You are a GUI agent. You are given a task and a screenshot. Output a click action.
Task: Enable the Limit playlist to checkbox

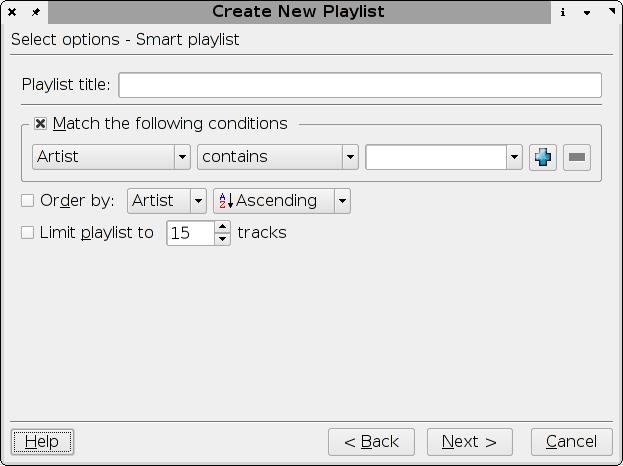(x=28, y=233)
